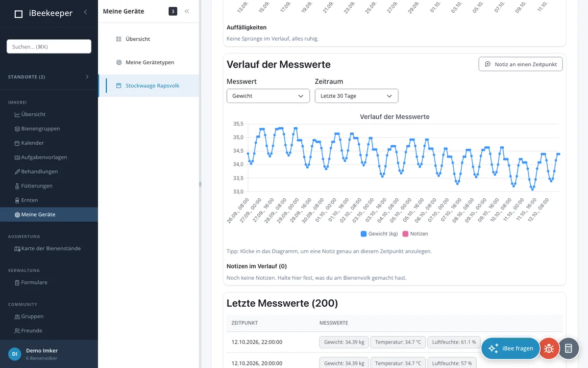Viewport: 588px width, 368px height.
Task: Click the Gruppen people icon
Action: click(x=17, y=316)
